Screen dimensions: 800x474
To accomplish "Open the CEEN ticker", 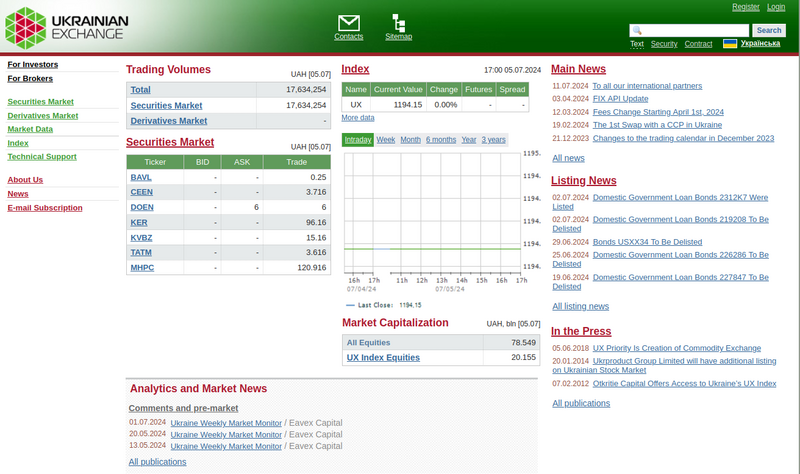I will [141, 192].
